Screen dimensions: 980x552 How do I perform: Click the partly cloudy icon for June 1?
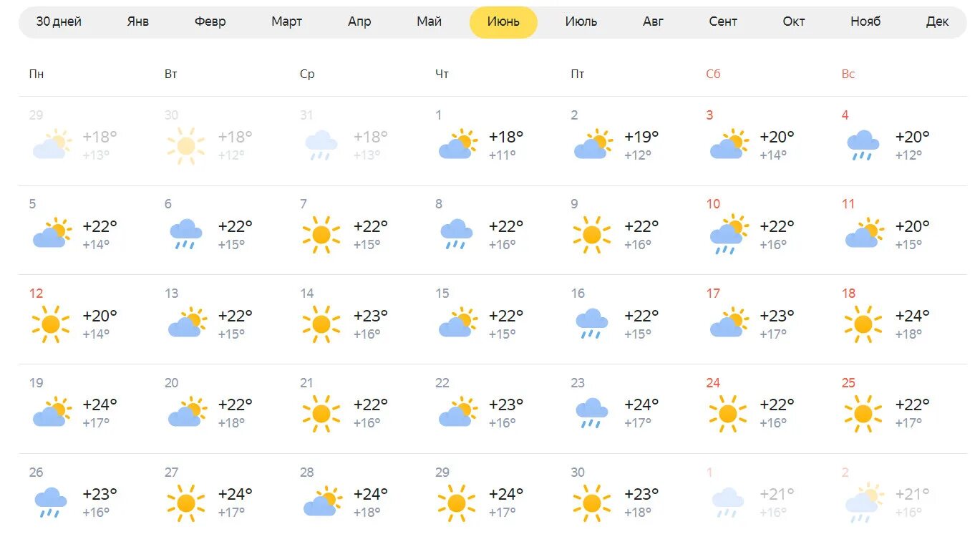(457, 145)
